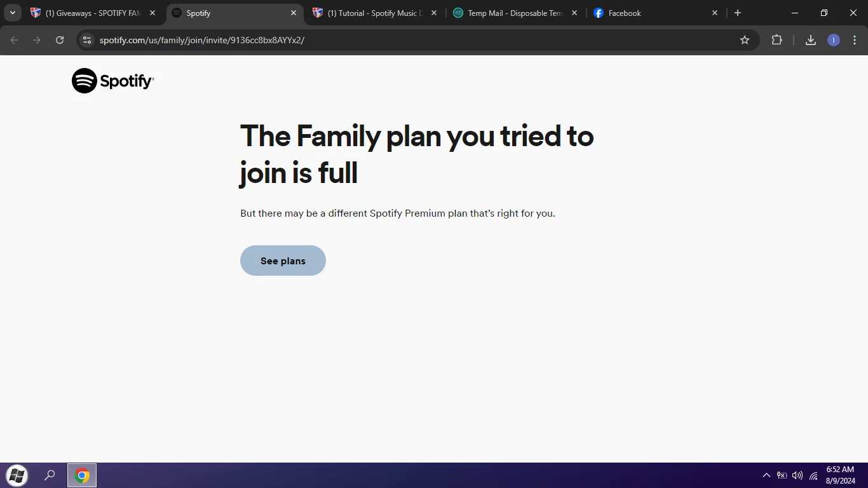The image size is (868, 488).
Task: Go back to previous page
Action: 14,40
